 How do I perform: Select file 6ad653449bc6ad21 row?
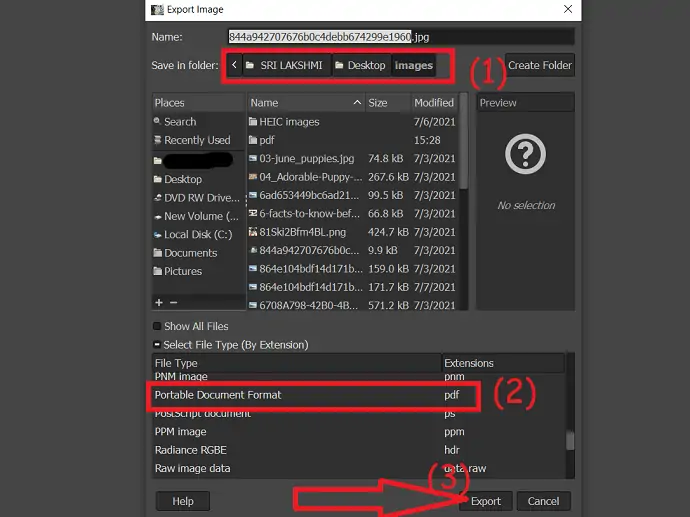[x=352, y=195]
